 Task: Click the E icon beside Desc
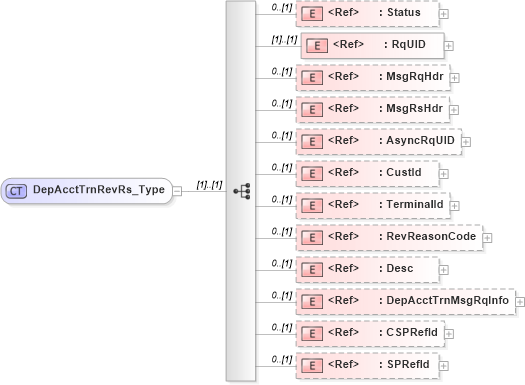[x=312, y=270]
